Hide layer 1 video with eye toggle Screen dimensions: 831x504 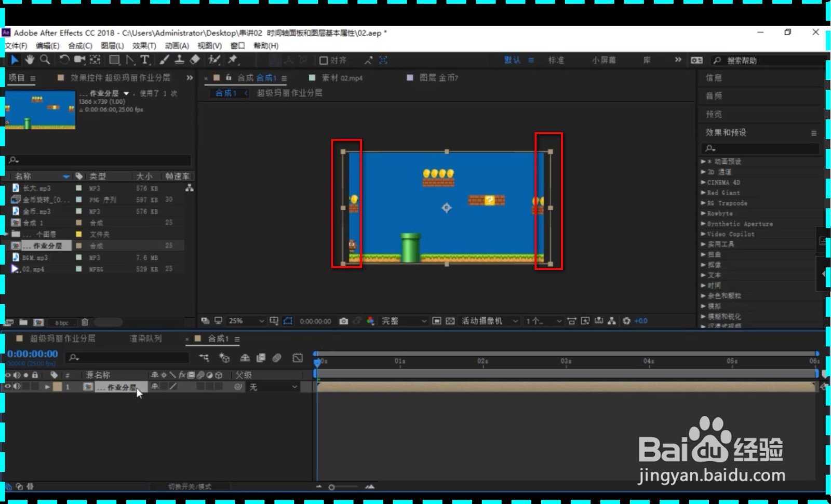pos(8,387)
